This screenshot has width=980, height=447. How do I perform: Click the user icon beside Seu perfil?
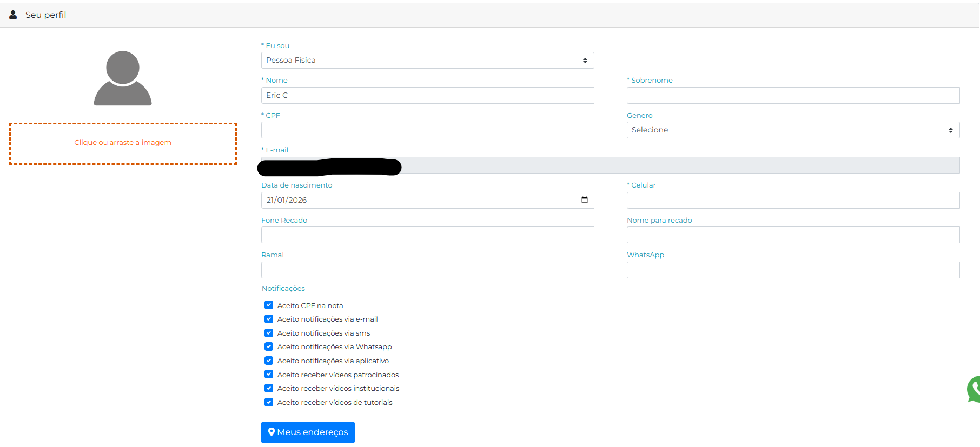point(13,15)
